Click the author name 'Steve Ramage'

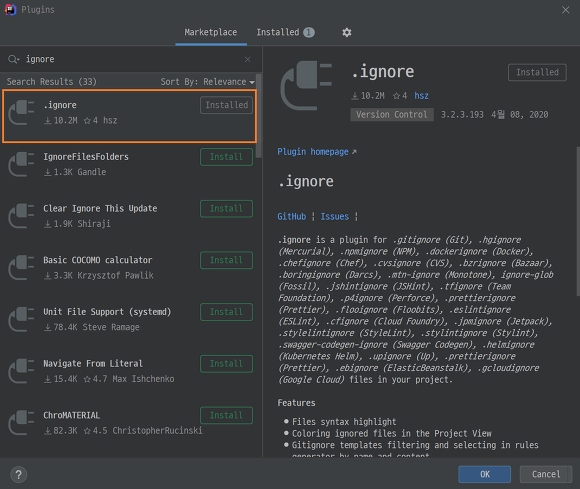tap(111, 327)
